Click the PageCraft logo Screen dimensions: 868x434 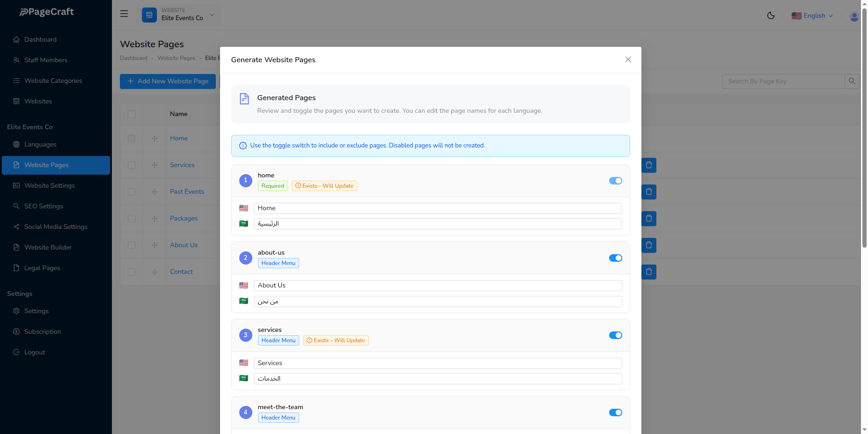click(45, 12)
